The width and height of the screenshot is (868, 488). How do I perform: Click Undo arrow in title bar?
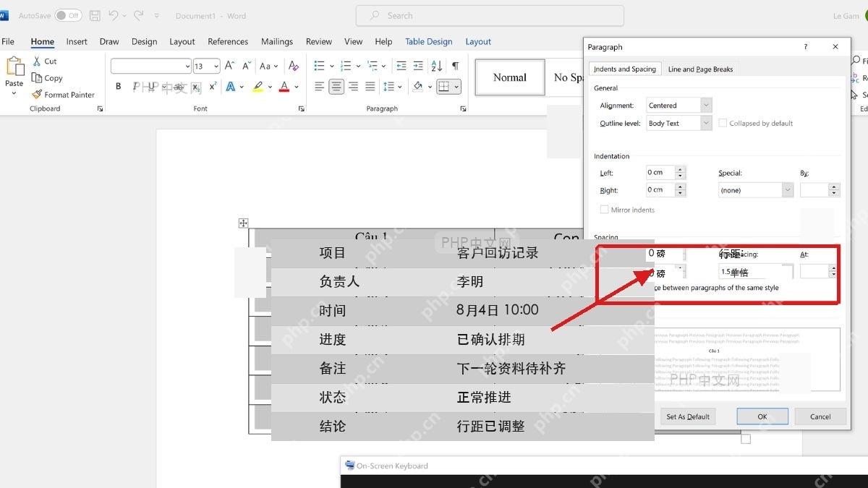coord(113,15)
